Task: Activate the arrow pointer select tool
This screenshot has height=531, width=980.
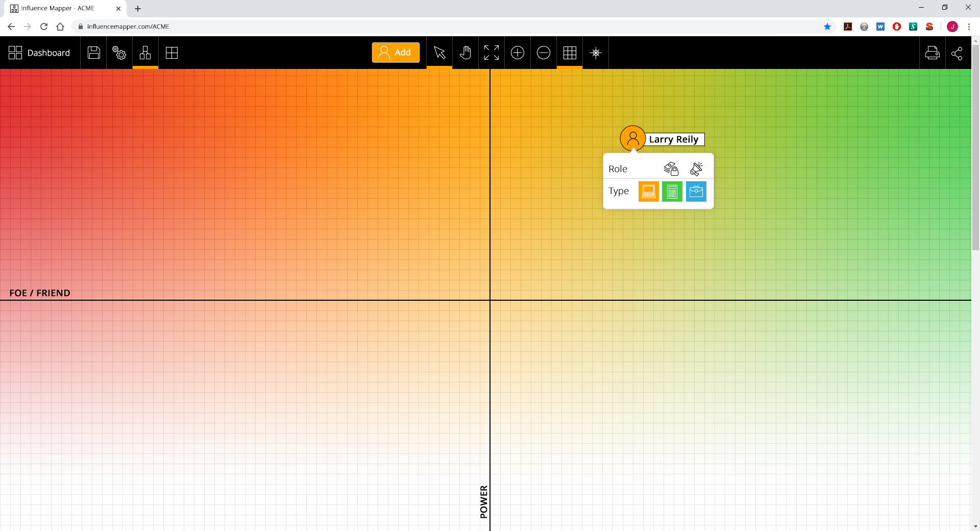Action: pos(439,53)
